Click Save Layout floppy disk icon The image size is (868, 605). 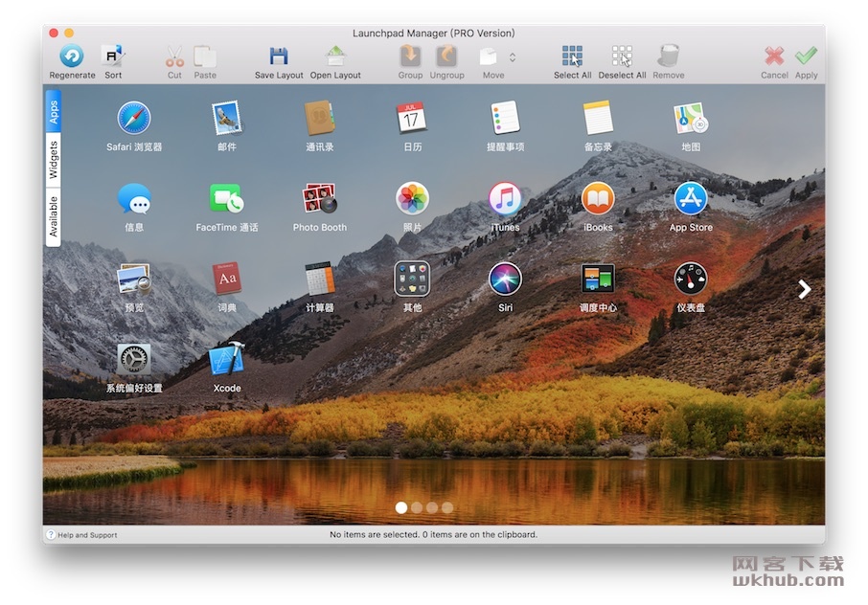279,56
